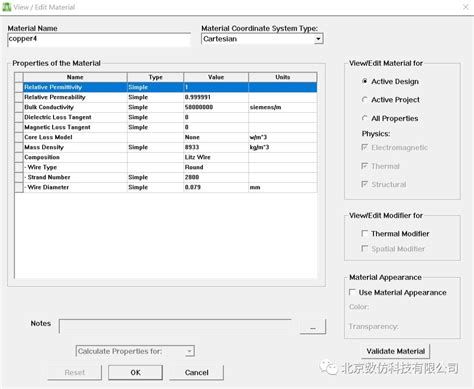This screenshot has width=474, height=389.
Task: Click the Cancel button
Action: (196, 372)
